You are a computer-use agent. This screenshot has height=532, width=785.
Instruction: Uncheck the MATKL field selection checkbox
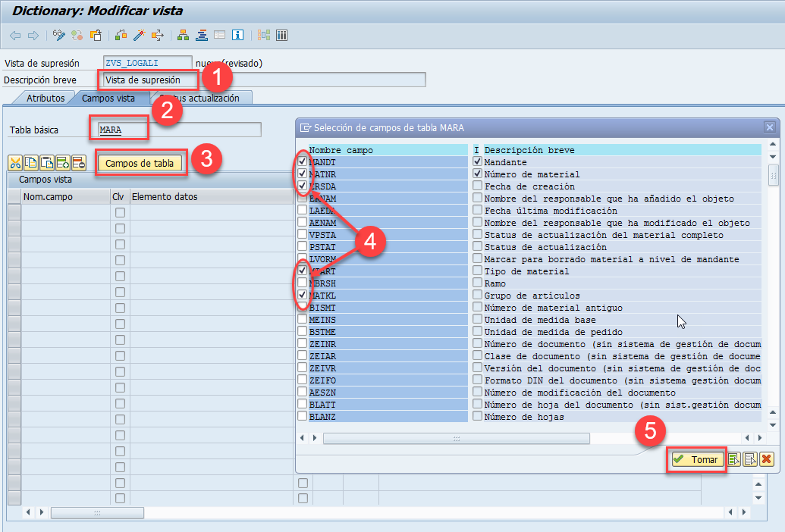click(x=303, y=295)
